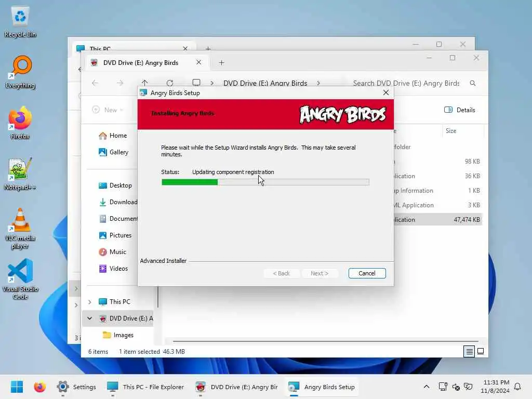
Task: Toggle the Details pane
Action: (460, 110)
